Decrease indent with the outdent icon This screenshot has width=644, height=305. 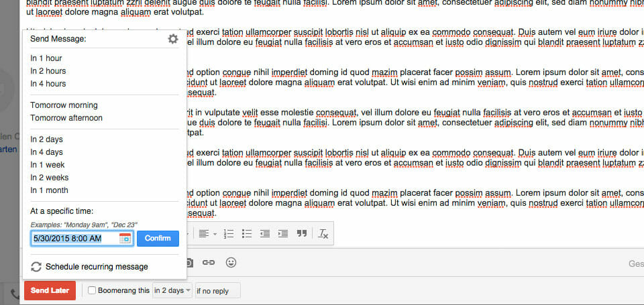coord(265,233)
